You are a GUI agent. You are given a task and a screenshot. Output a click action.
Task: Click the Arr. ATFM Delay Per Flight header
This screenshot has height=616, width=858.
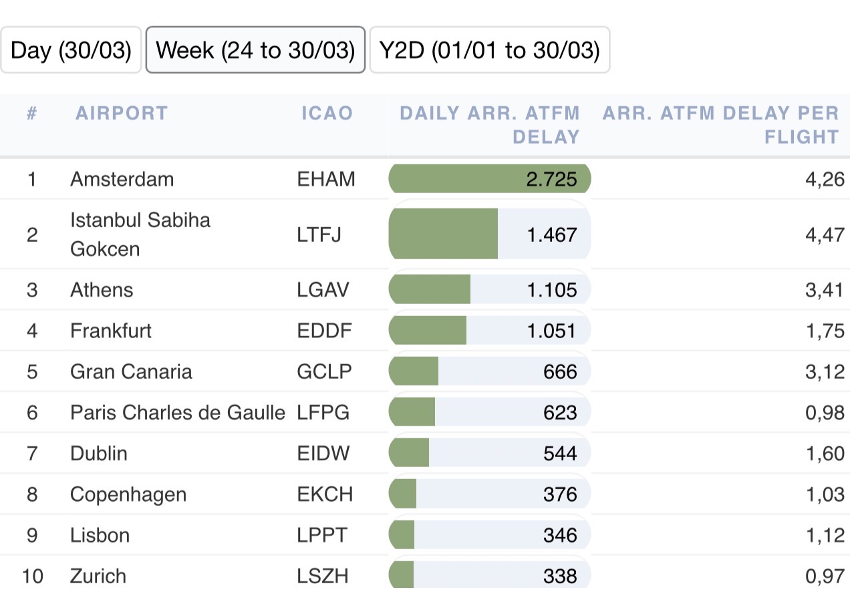click(x=720, y=125)
